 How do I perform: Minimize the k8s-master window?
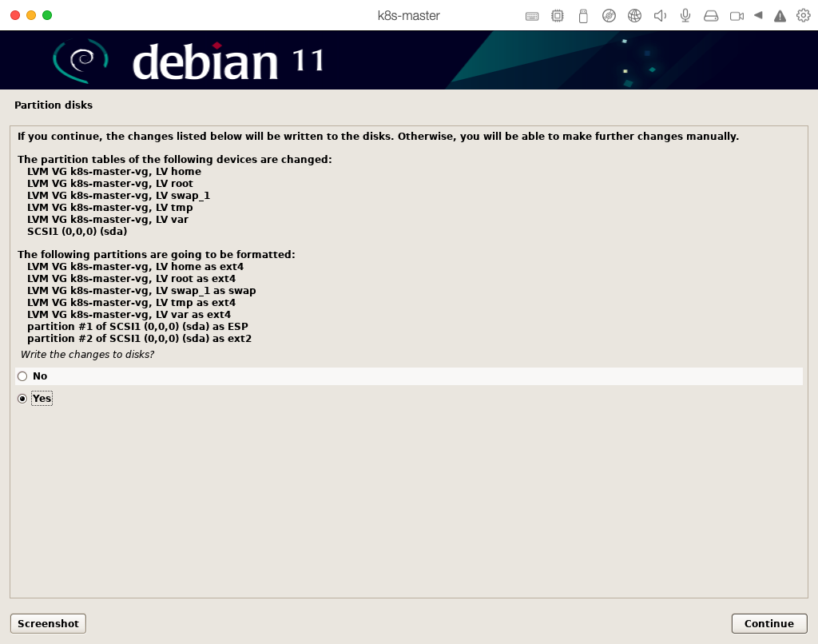(31, 16)
